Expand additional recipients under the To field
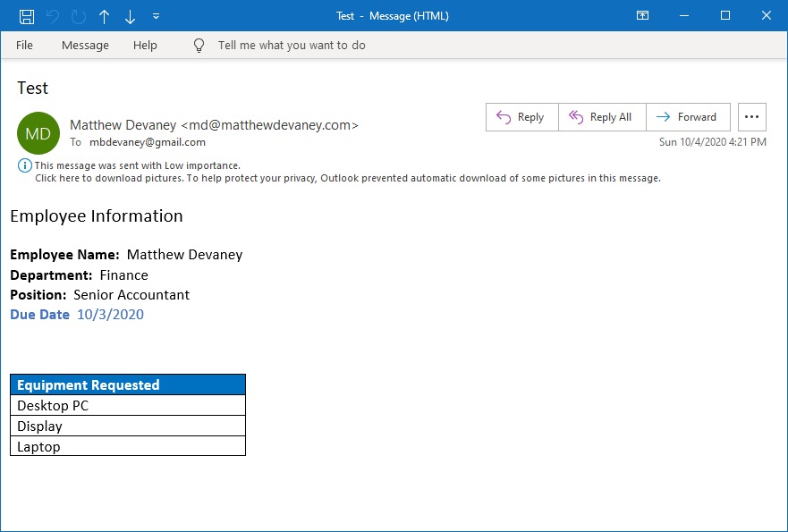 pyautogui.click(x=76, y=142)
